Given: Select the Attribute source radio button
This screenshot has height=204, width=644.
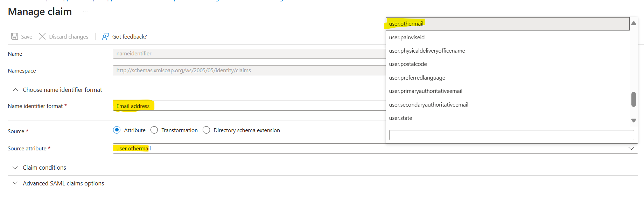Looking at the screenshot, I should (x=117, y=130).
